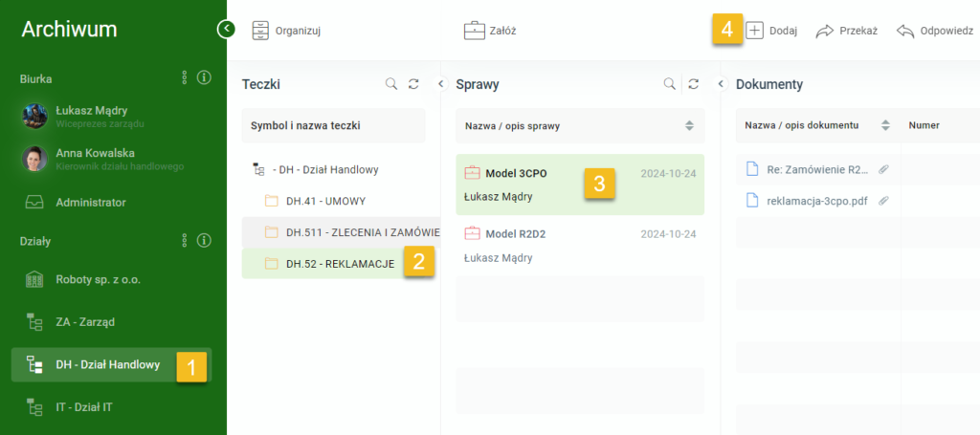Collapse the Teczki panel with its arrow
Image resolution: width=980 pixels, height=435 pixels.
pos(439,83)
